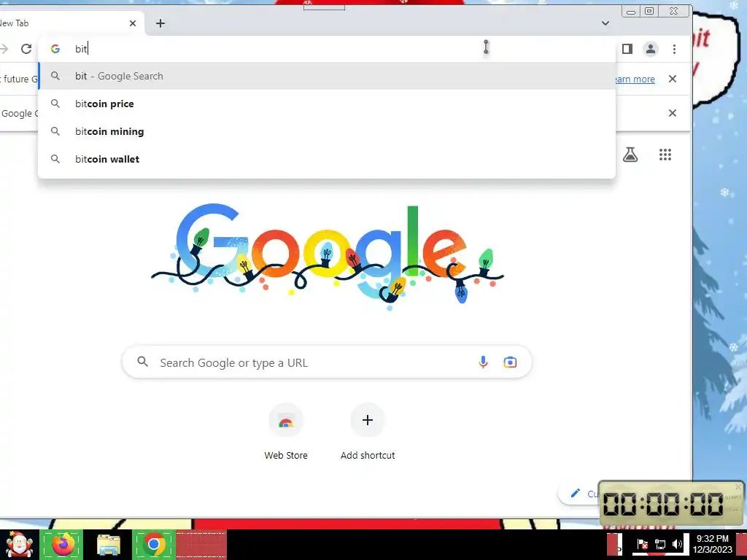Image resolution: width=747 pixels, height=560 pixels.
Task: Expand the tab search chevron
Action: click(x=605, y=23)
